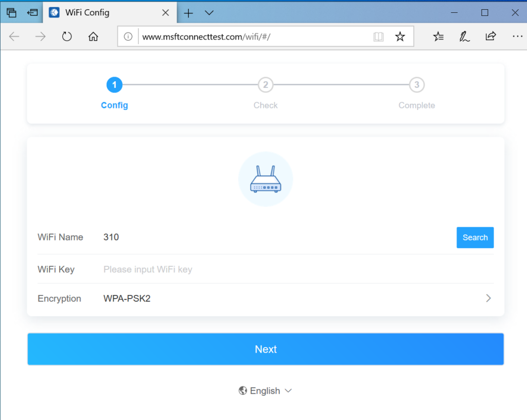Click step 2 Check in progress indicator
Viewport: 527px width, 420px height.
pos(266,85)
